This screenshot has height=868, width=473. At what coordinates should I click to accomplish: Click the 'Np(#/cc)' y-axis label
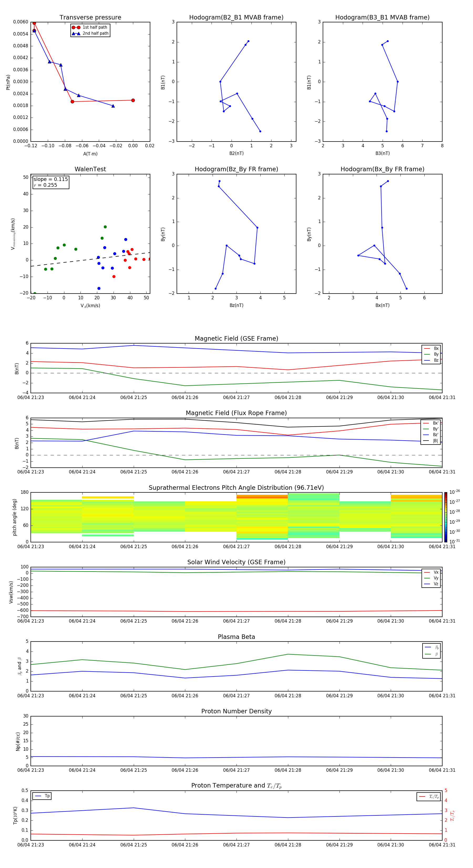pos(18,741)
